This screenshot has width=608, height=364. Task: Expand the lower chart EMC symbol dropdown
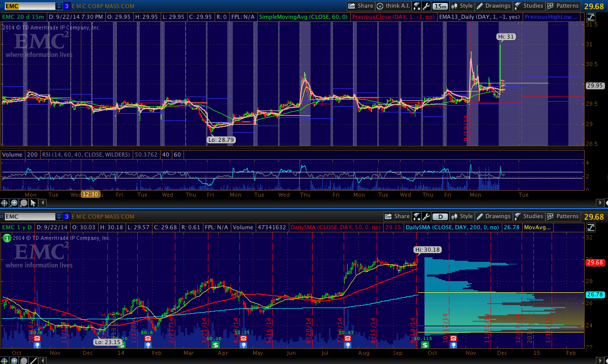pos(59,217)
